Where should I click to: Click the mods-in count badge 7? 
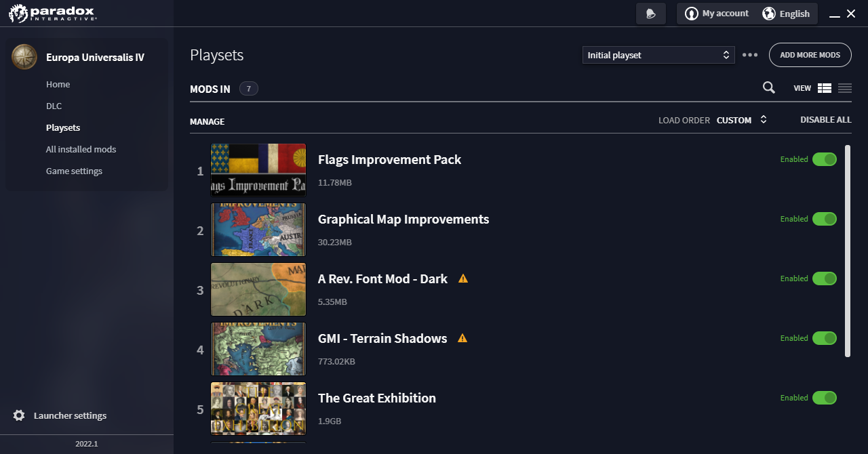pyautogui.click(x=249, y=89)
